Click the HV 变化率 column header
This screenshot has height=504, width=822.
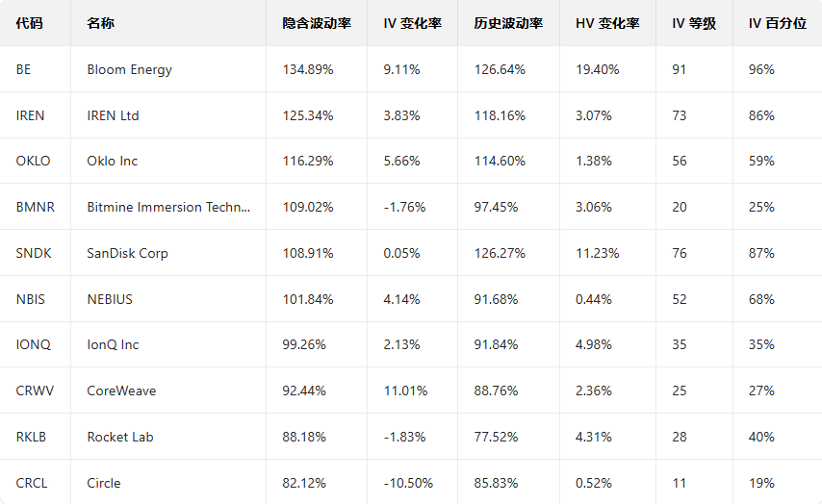coord(607,23)
